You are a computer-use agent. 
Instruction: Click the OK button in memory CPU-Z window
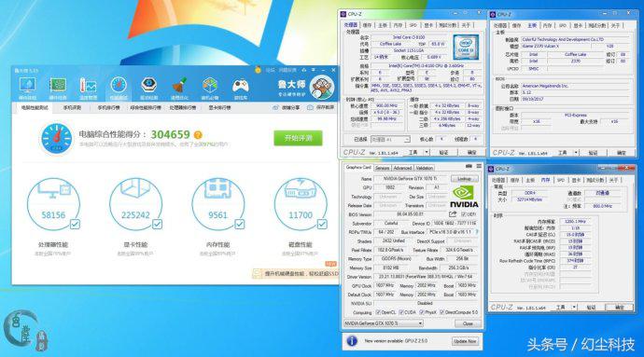tap(620, 307)
